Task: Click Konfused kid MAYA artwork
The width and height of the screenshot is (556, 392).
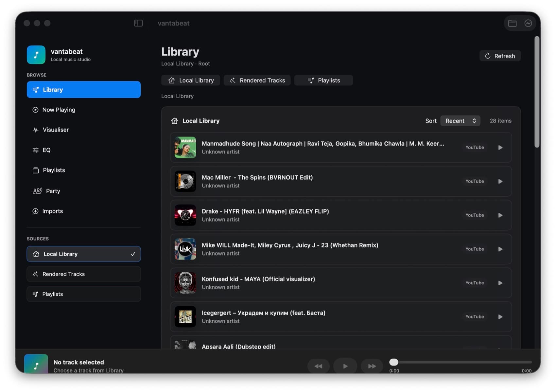Action: pyautogui.click(x=185, y=283)
